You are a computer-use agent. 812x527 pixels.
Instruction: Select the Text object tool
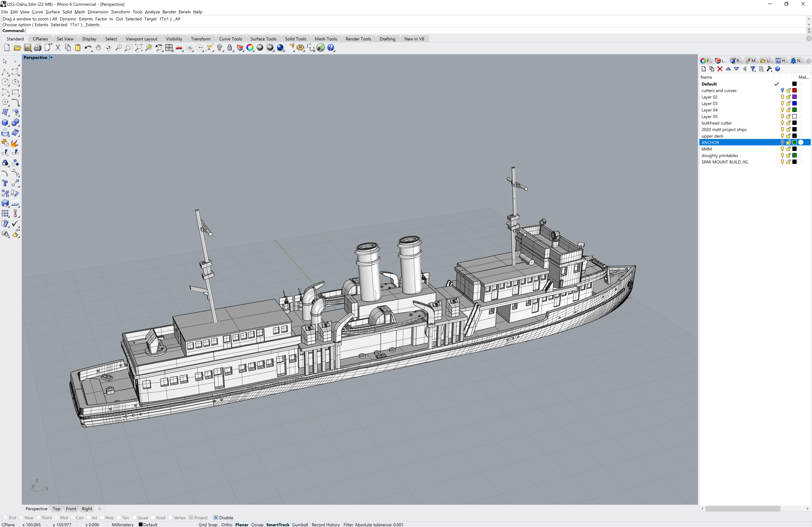[6, 183]
